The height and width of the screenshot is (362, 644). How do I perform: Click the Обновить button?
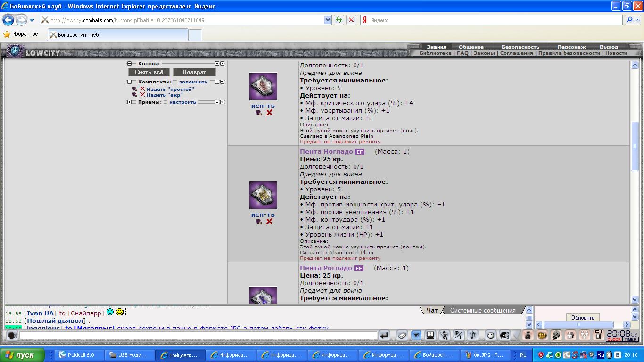click(583, 318)
